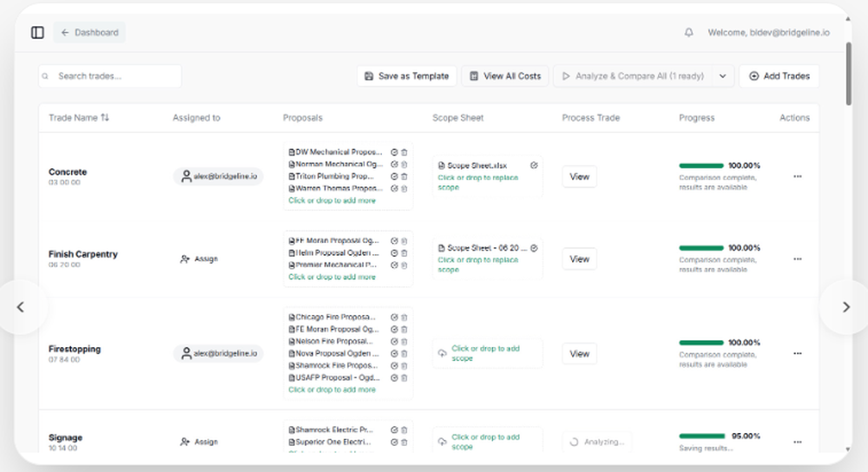Image resolution: width=868 pixels, height=472 pixels.
Task: Click the Signage 95% progress bar
Action: click(x=701, y=436)
